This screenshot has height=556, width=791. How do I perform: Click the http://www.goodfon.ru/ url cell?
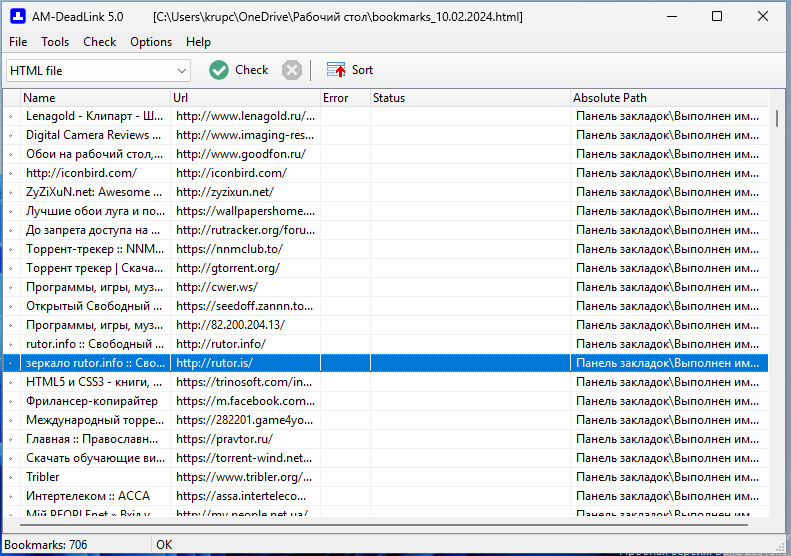click(x=245, y=154)
